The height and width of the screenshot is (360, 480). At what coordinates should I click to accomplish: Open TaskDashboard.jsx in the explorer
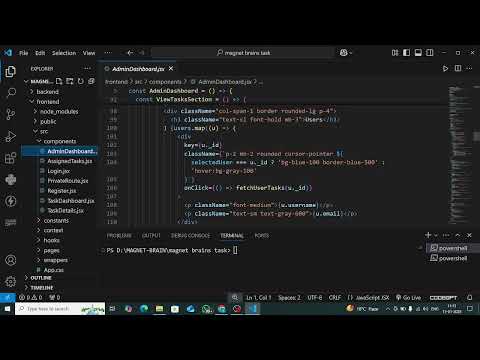tap(71, 201)
